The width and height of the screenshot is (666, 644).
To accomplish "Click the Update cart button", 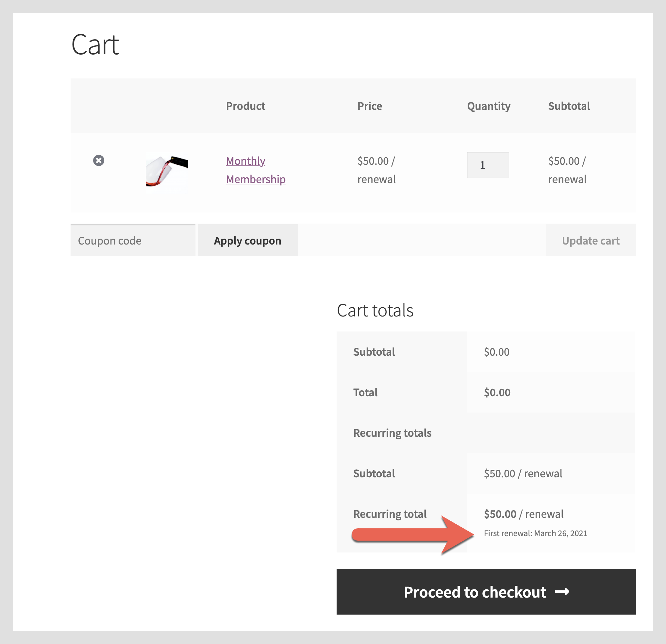I will [590, 241].
